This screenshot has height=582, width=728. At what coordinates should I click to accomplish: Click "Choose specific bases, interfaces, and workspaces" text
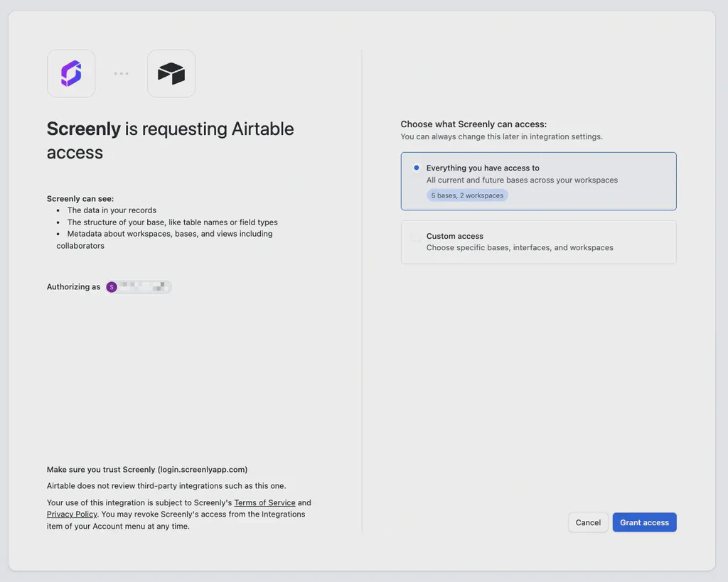click(520, 248)
